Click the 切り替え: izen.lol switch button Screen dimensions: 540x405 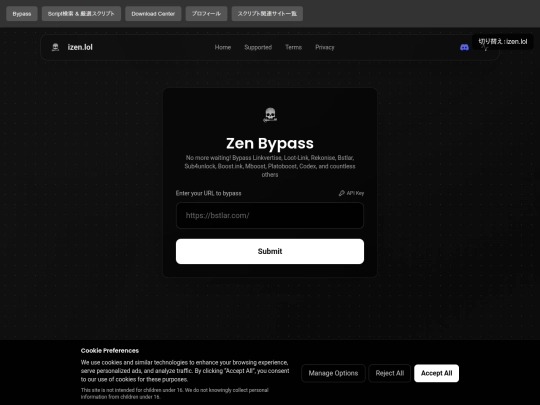pos(502,42)
